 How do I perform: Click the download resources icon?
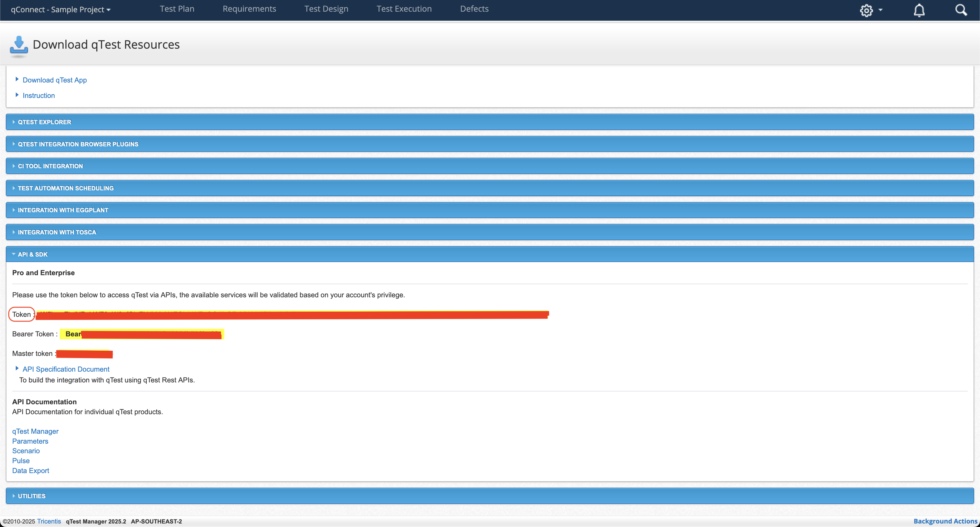(x=19, y=45)
